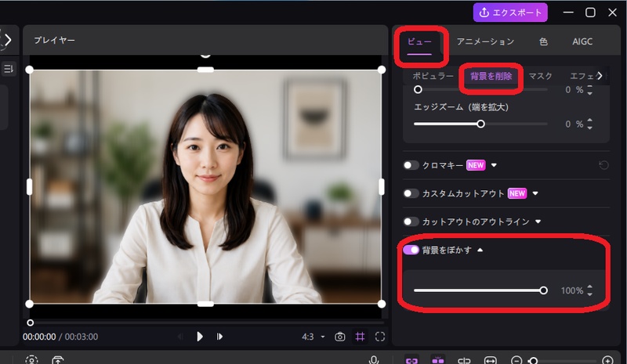This screenshot has height=364, width=627.
Task: Click the 100% blur stepper arrows
Action: pyautogui.click(x=590, y=290)
